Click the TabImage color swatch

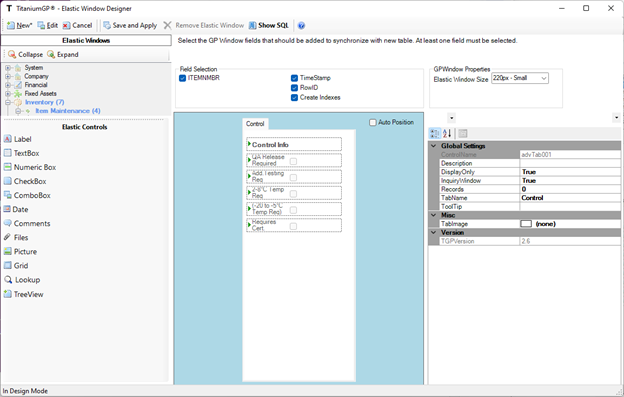pyautogui.click(x=526, y=224)
